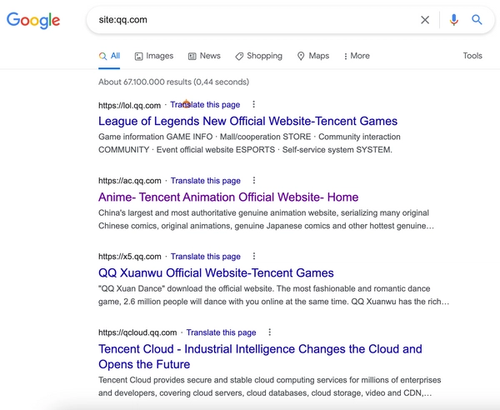Screen dimensions: 500x410
Task: Translate the lol.qq.com result page
Action: pyautogui.click(x=205, y=105)
